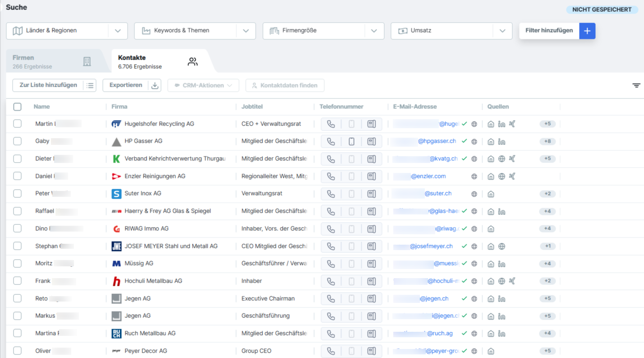Expand the Keywords & Themen filter dropdown
Screen dimensions: 644x358
[x=195, y=31]
